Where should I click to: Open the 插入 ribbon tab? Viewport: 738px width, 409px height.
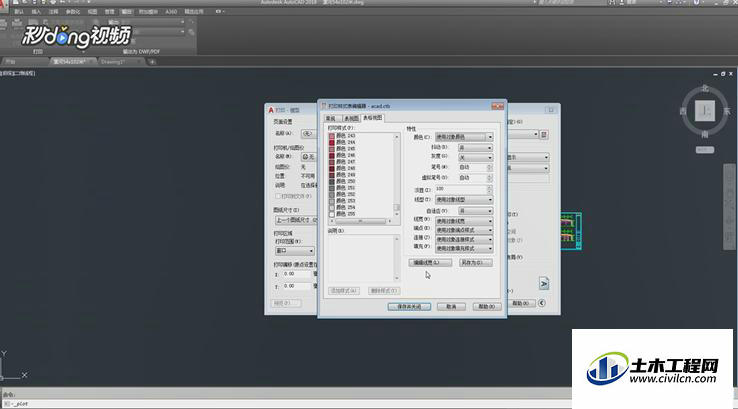(x=36, y=11)
